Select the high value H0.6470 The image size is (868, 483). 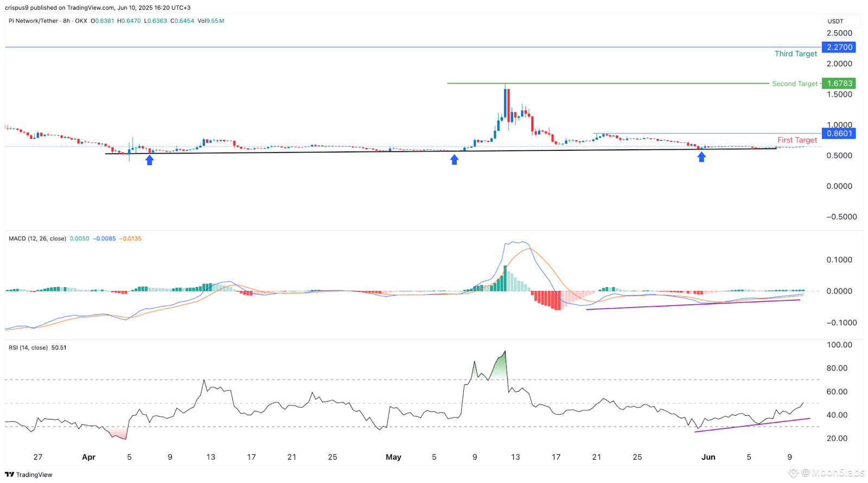[x=129, y=21]
